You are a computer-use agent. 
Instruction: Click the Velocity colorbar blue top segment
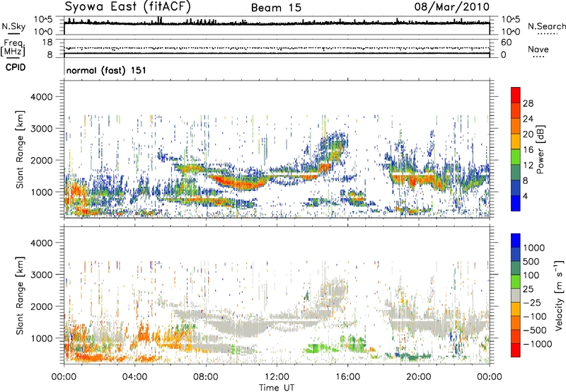coord(516,241)
